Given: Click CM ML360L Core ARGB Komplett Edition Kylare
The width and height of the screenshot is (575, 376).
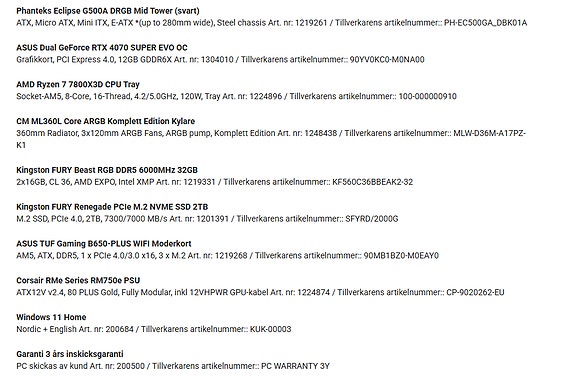Looking at the screenshot, I should (x=106, y=121).
